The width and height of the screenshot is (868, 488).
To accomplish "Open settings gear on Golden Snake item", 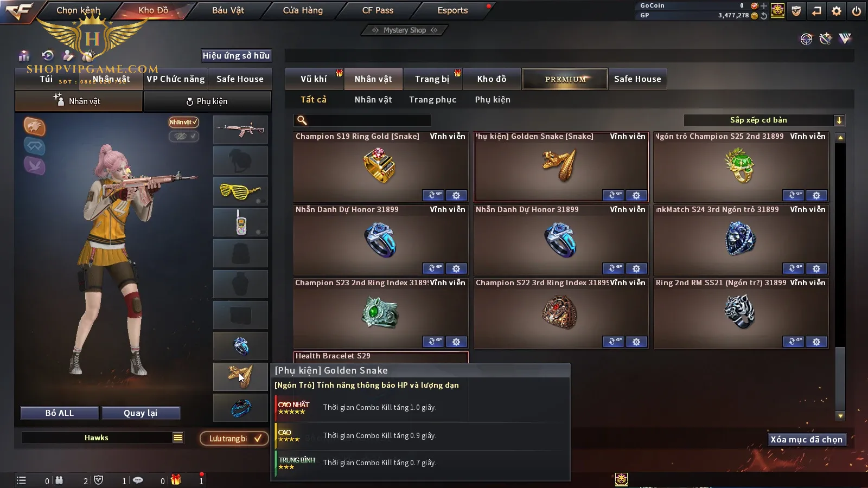I will point(636,195).
